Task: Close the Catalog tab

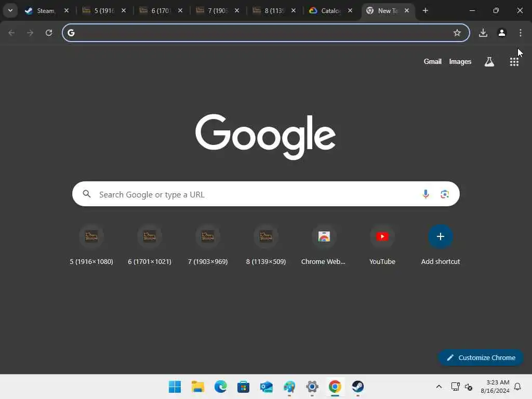Action: [350, 10]
